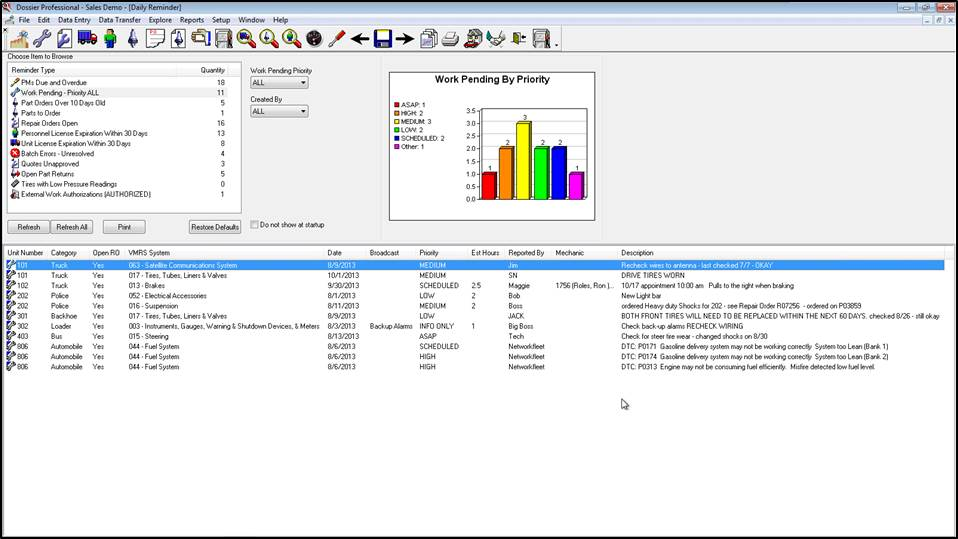Click the Print button

pyautogui.click(x=124, y=227)
